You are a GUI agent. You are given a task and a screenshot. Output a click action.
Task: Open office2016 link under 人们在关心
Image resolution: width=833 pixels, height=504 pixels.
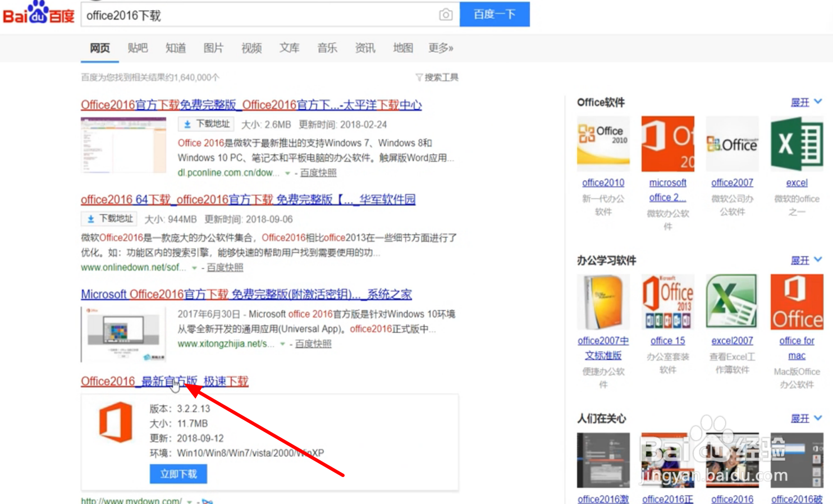pyautogui.click(x=733, y=499)
